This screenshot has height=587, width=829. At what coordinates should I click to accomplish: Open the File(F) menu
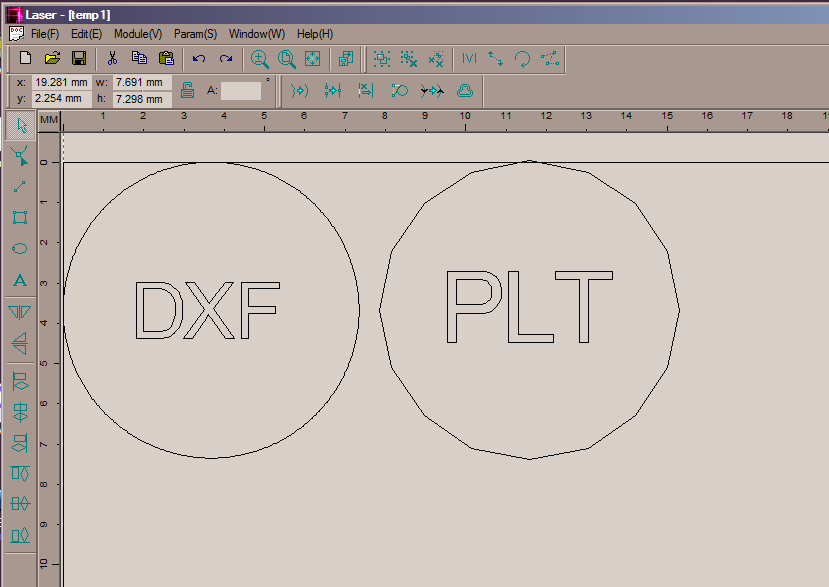click(45, 34)
